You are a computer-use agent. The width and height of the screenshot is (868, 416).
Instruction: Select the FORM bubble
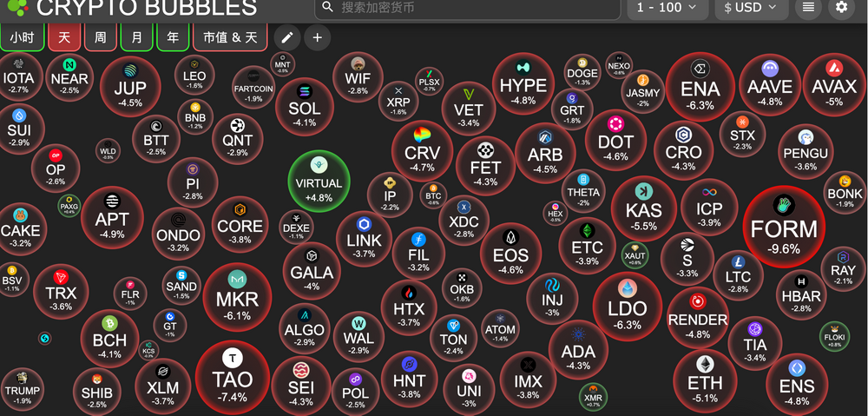pos(784,228)
